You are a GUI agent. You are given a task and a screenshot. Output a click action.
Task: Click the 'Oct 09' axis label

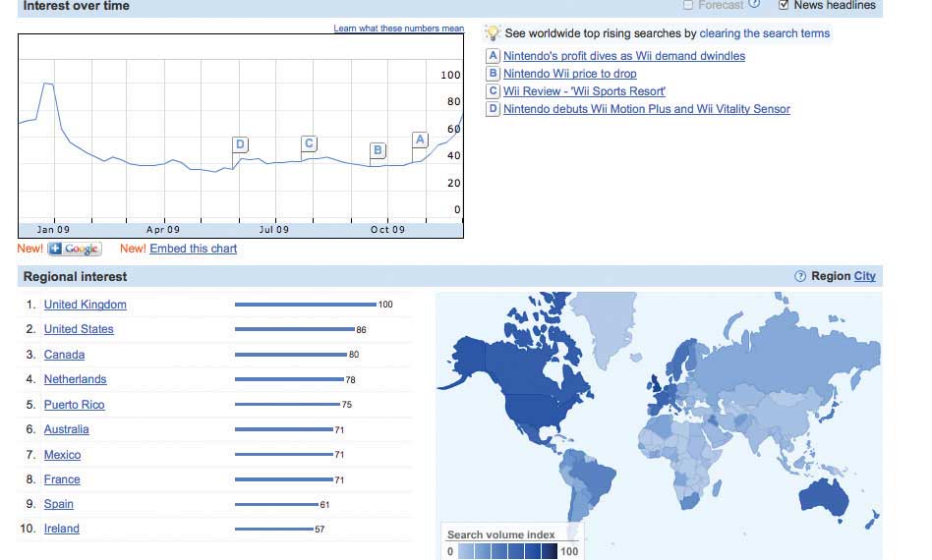pos(387,230)
